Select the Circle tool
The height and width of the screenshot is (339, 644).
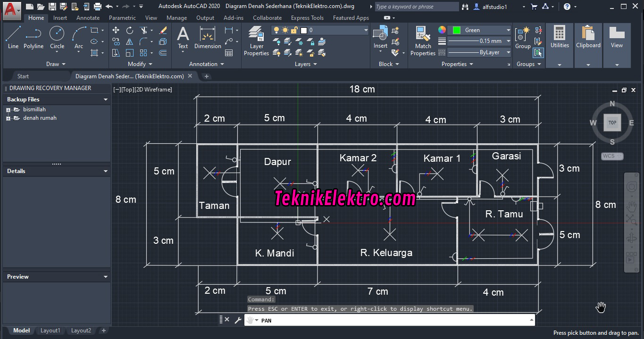[x=57, y=38]
